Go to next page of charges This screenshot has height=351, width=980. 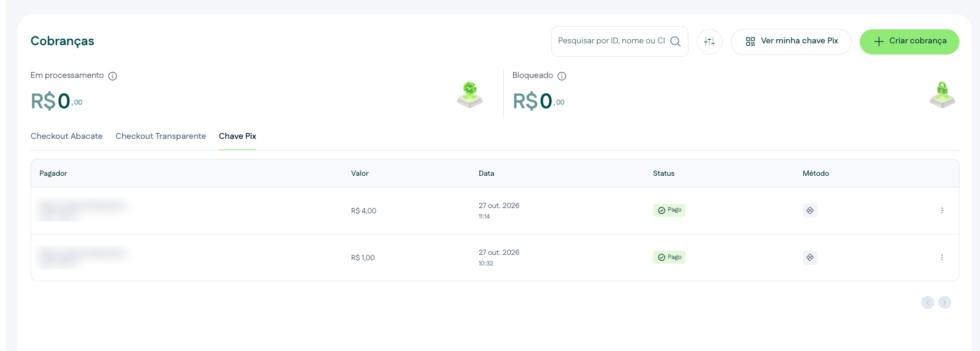[x=945, y=302]
